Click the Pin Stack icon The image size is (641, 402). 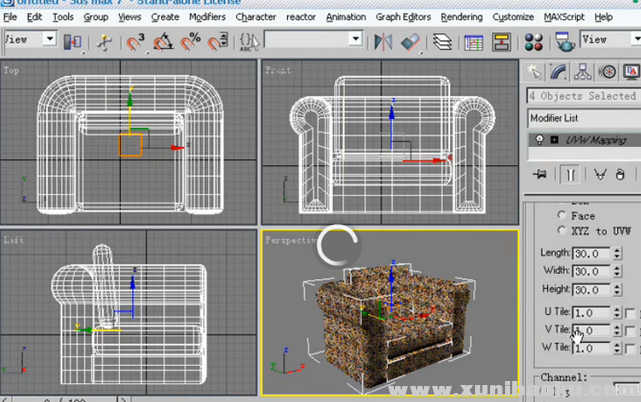[x=541, y=173]
